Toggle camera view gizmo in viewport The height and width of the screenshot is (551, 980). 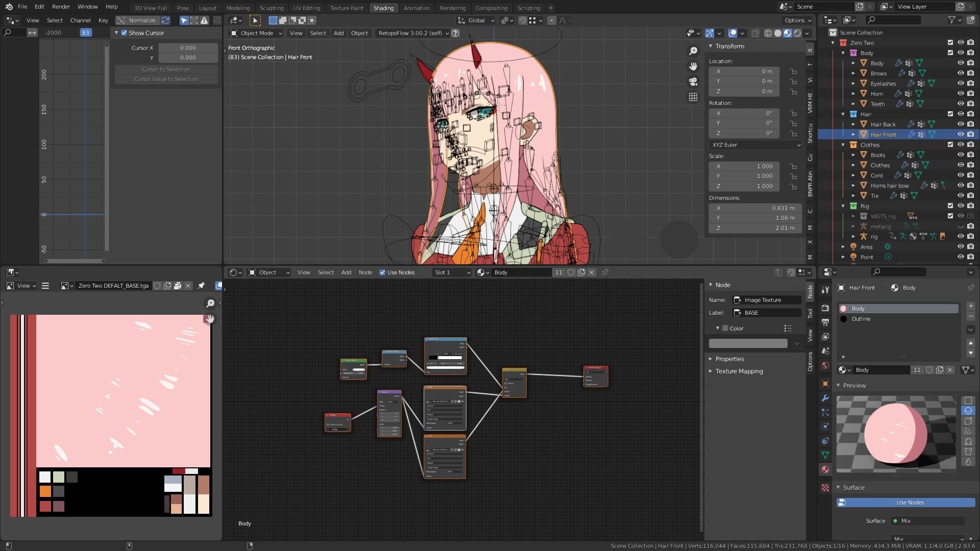(x=693, y=82)
